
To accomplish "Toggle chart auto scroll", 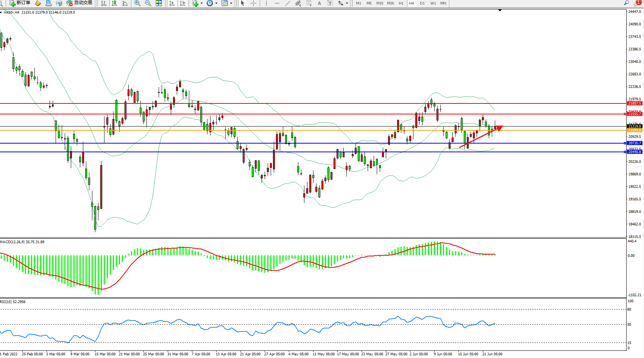I will point(172,3).
